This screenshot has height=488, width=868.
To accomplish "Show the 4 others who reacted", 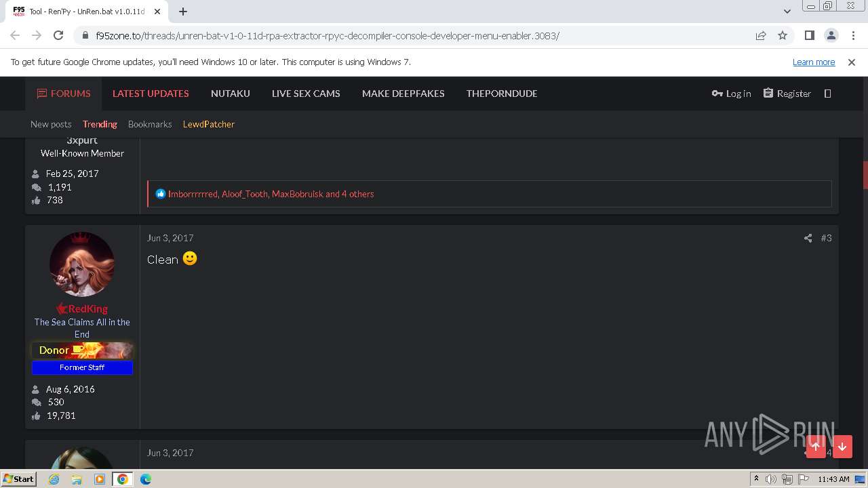I will click(x=357, y=194).
